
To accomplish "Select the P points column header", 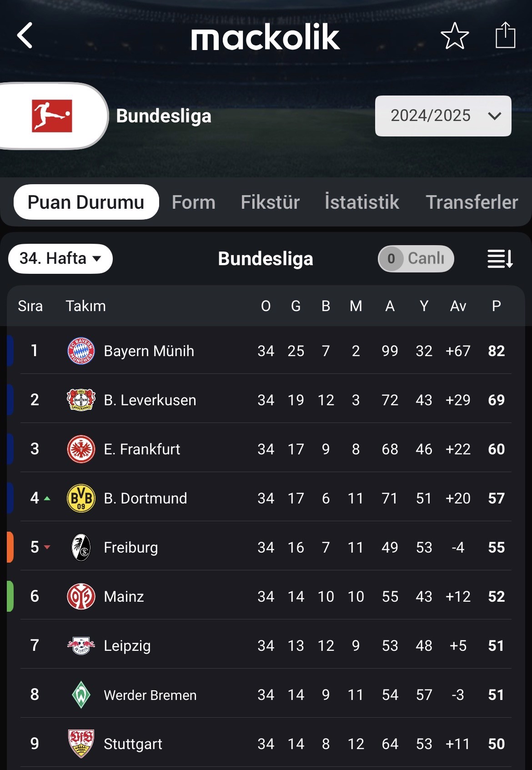I will (497, 306).
